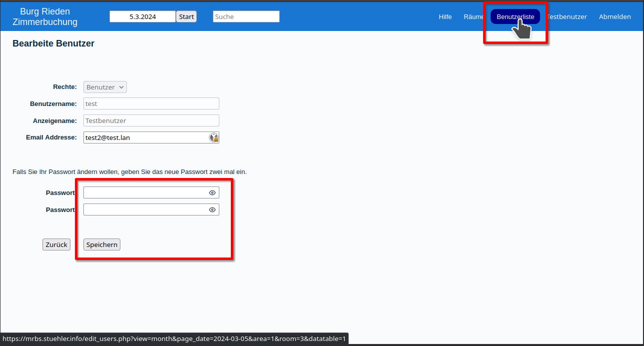Toggle visibility of the second Passwort field
The width and height of the screenshot is (644, 346).
212,210
